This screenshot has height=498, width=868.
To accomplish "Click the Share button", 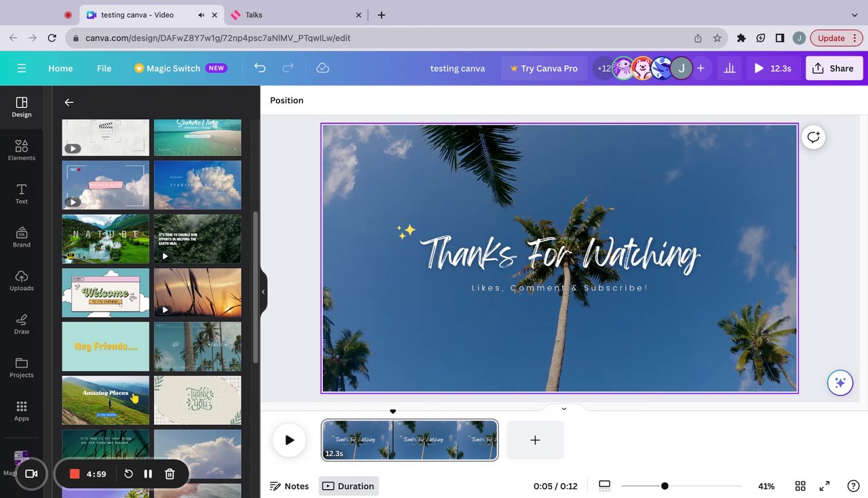I will point(834,68).
